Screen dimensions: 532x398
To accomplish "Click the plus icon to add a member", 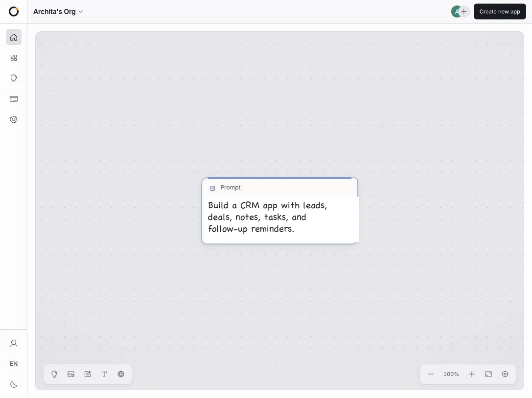I will 464,12.
